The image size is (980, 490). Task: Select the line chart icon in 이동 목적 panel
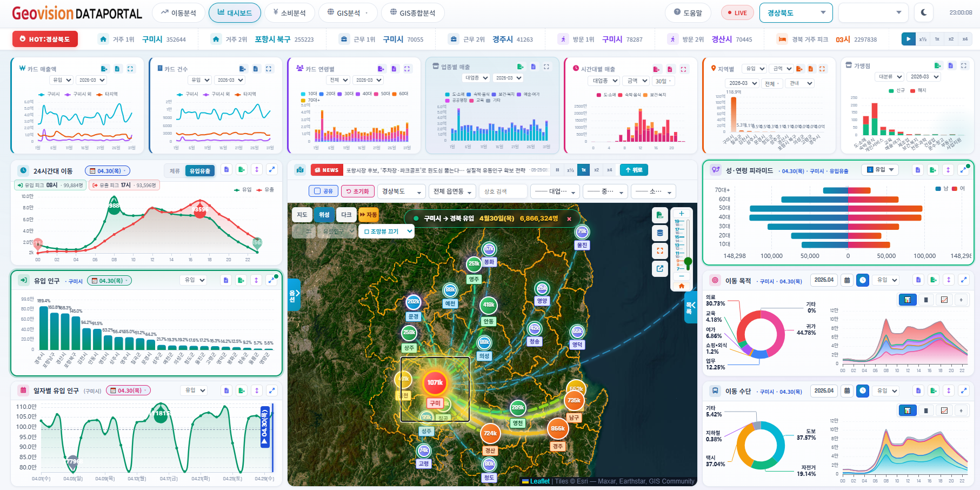point(944,300)
